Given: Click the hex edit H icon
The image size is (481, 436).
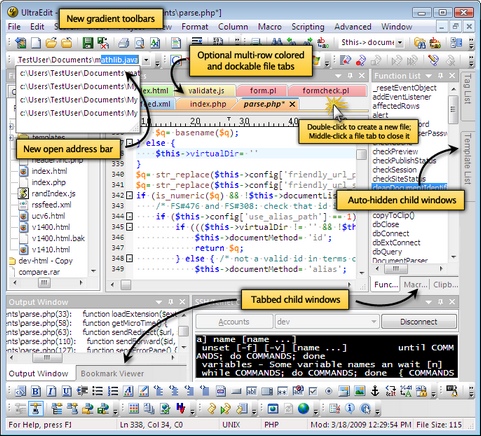Looking at the screenshot, I should click(x=180, y=408).
